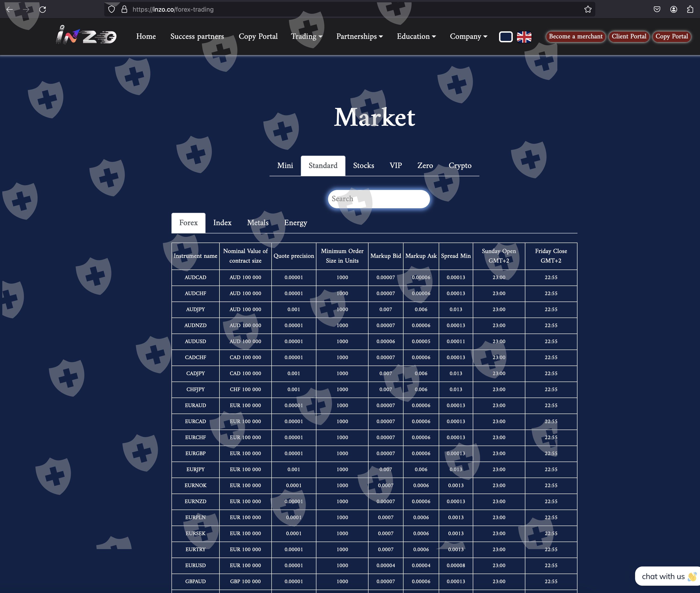The image size is (700, 593).
Task: Click the Become a merchant button
Action: (575, 36)
